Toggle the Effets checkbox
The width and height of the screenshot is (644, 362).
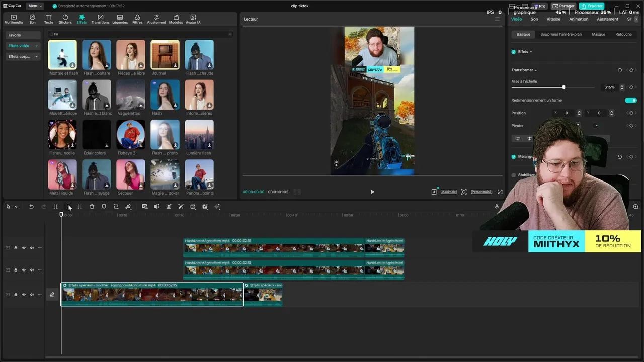(514, 52)
